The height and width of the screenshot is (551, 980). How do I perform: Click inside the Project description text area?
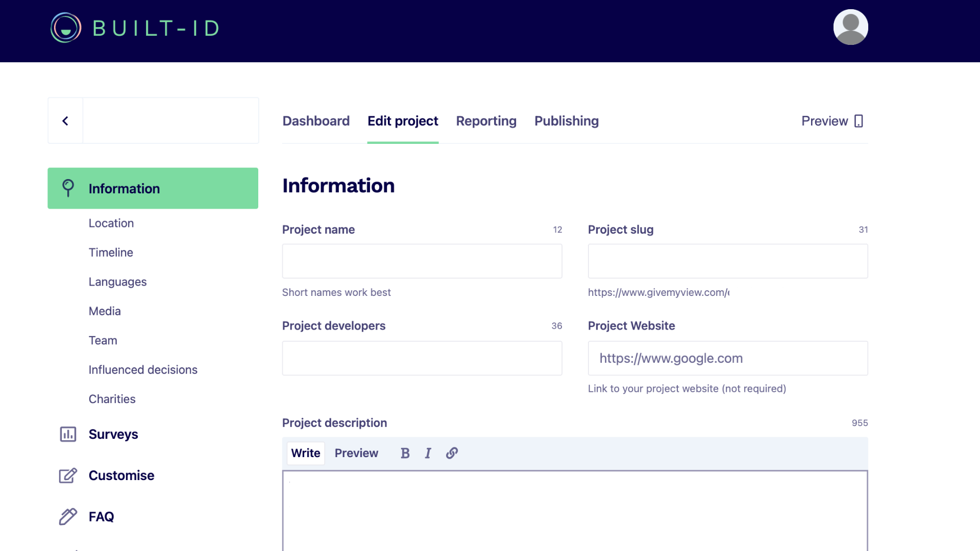click(575, 510)
